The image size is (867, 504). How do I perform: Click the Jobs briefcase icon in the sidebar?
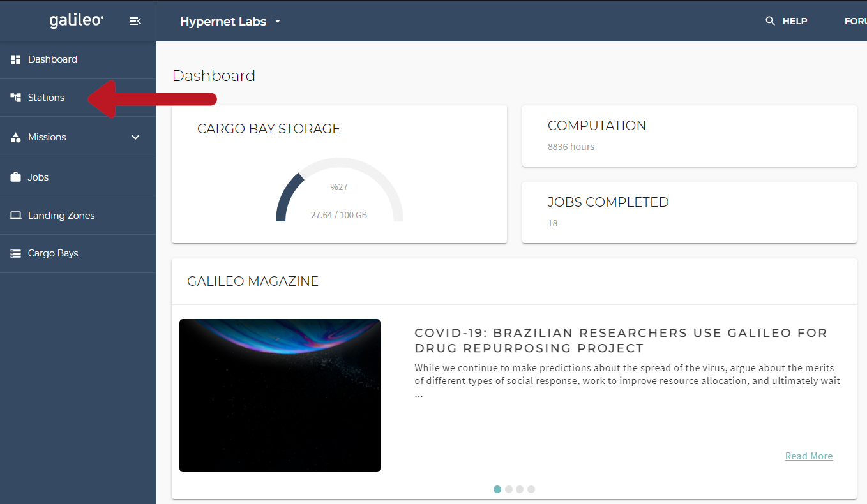coord(16,177)
